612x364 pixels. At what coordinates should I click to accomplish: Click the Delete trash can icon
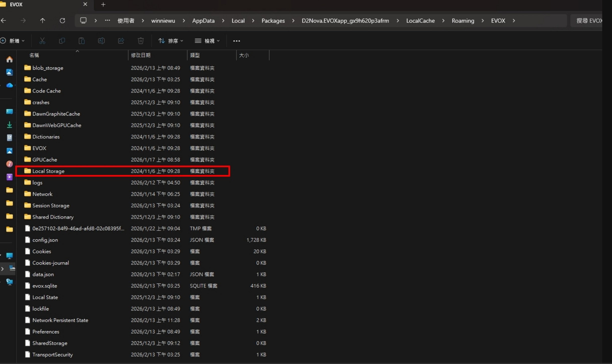pos(141,41)
